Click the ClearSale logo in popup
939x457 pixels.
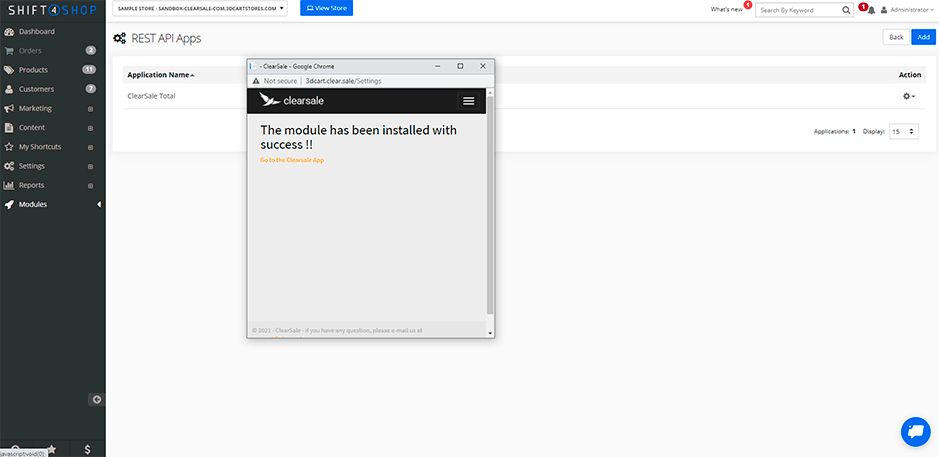point(291,100)
